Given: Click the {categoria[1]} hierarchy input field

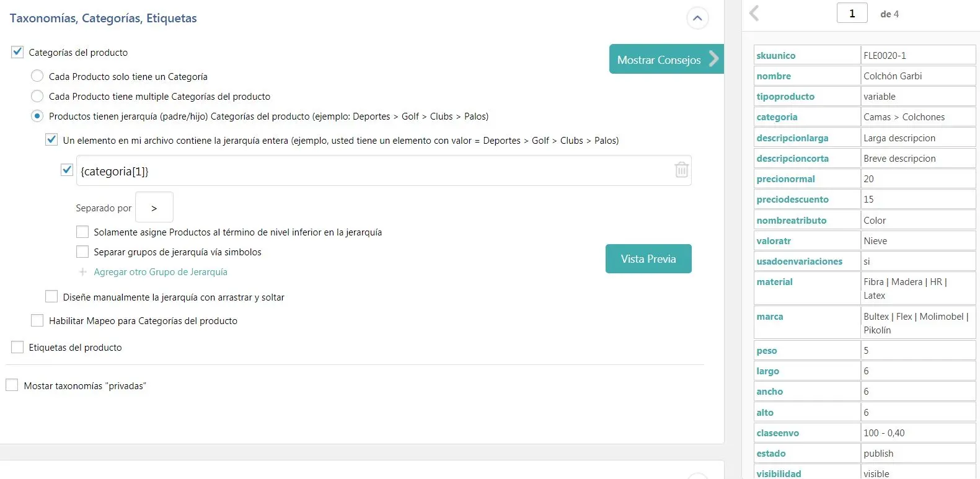Looking at the screenshot, I should point(372,171).
